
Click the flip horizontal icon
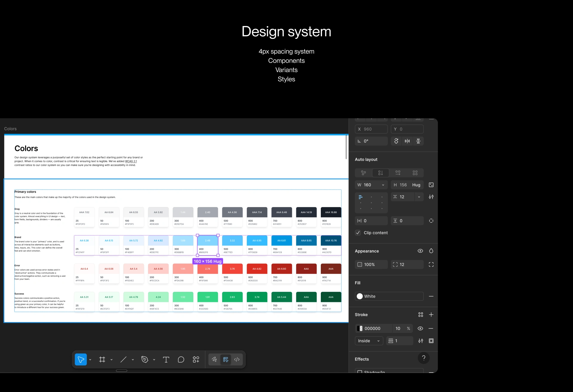407,141
